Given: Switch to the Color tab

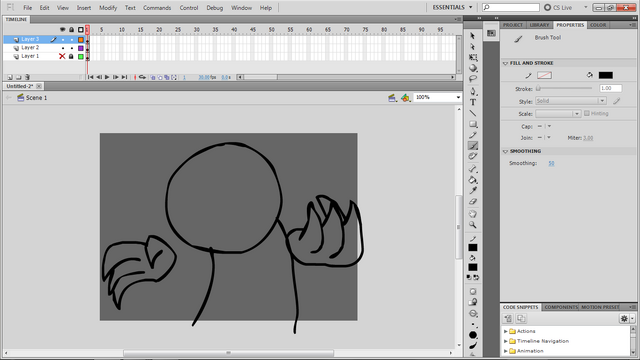Looking at the screenshot, I should [598, 25].
